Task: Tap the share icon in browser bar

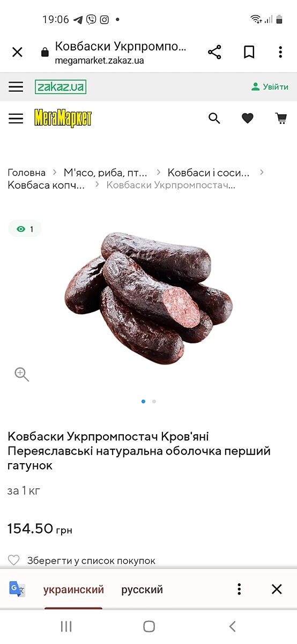Action: (214, 52)
